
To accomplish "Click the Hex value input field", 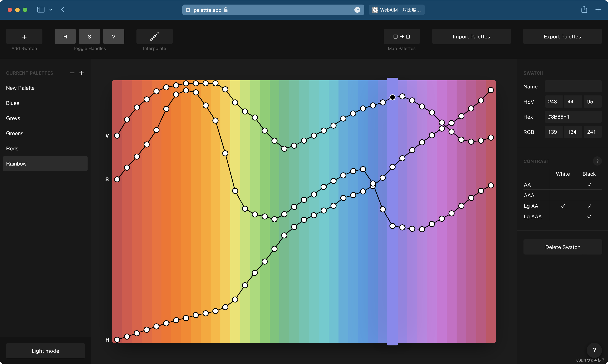I will point(573,117).
